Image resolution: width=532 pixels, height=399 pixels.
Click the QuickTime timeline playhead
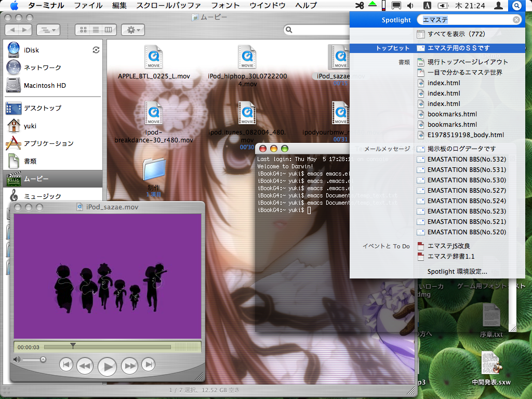(73, 346)
